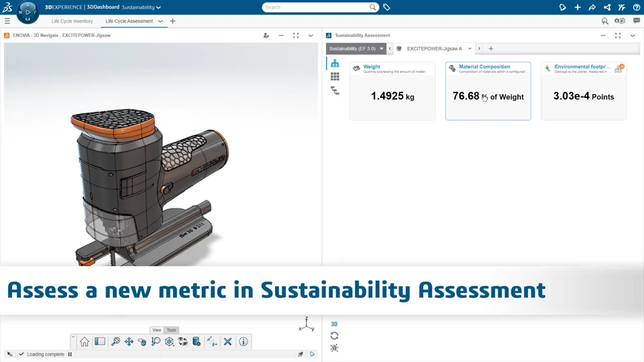Screen dimensions: 644x362
Task: Select the Rotate tool icon
Action: (x=142, y=341)
